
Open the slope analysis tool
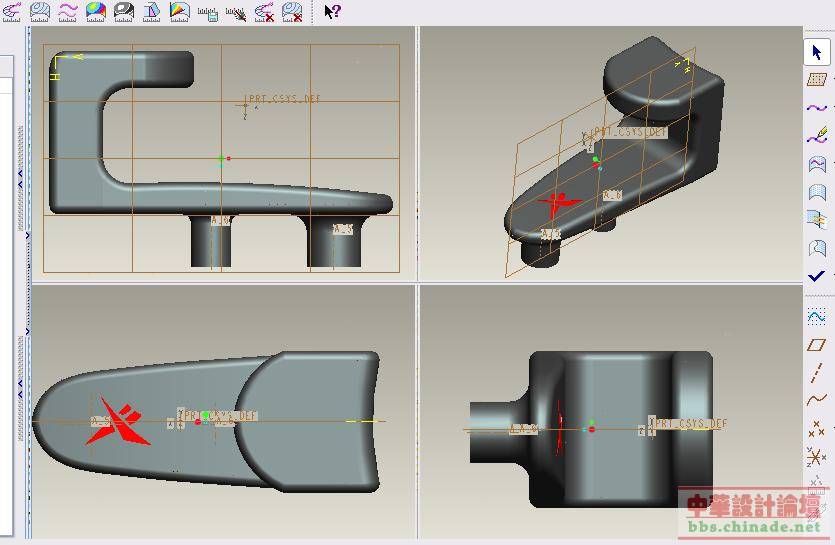pyautogui.click(x=180, y=11)
